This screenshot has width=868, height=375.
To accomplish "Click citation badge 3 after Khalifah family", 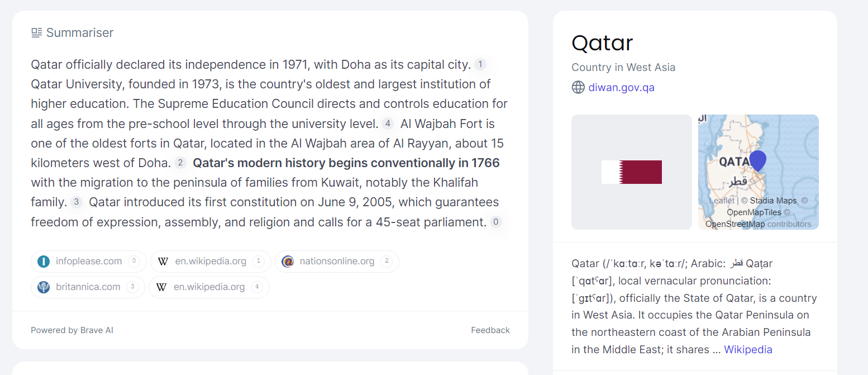I will tap(77, 202).
